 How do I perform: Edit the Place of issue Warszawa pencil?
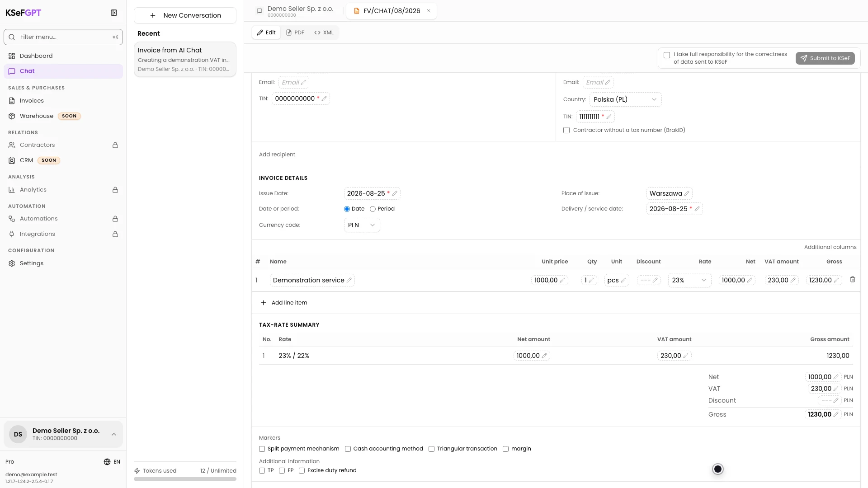687,193
